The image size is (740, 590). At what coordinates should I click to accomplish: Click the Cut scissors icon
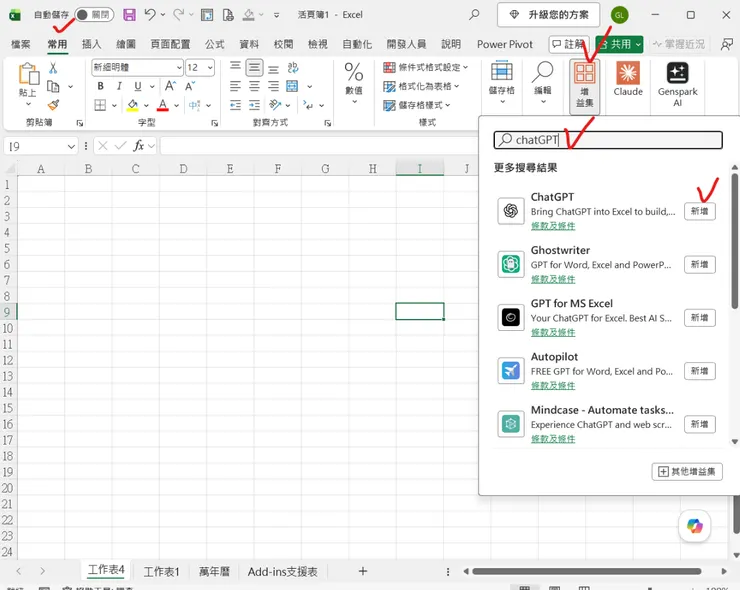tap(53, 68)
